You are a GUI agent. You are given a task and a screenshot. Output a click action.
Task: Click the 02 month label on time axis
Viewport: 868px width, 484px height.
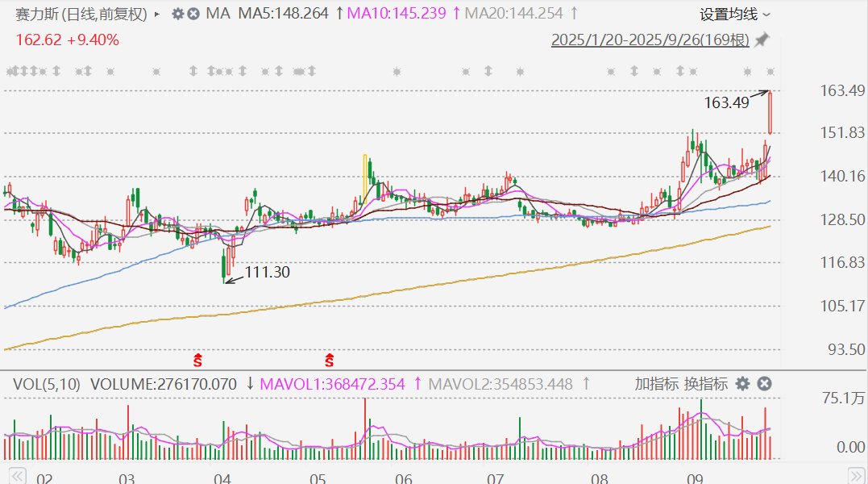pyautogui.click(x=44, y=478)
